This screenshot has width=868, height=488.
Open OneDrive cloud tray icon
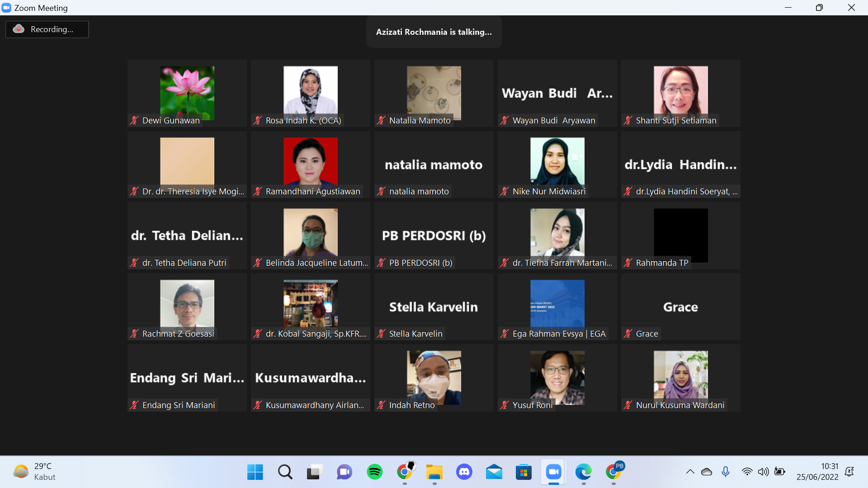point(707,472)
